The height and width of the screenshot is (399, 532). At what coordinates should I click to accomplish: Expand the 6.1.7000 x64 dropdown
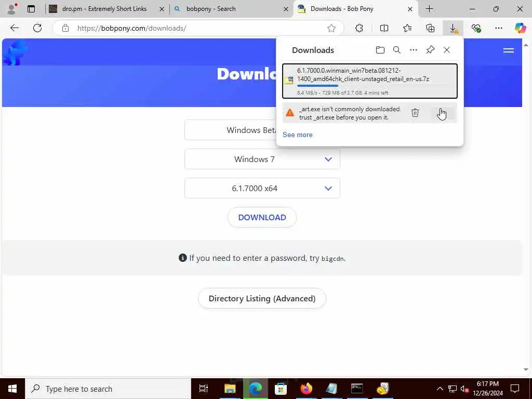click(x=262, y=188)
